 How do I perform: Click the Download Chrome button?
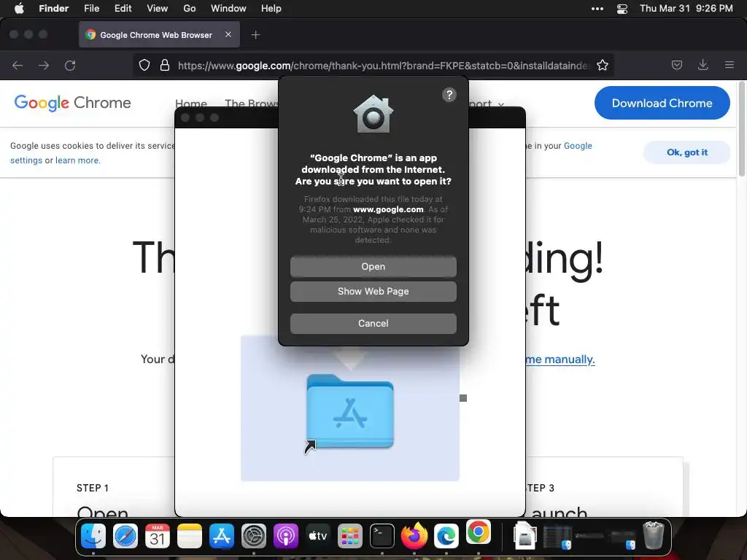pyautogui.click(x=662, y=103)
